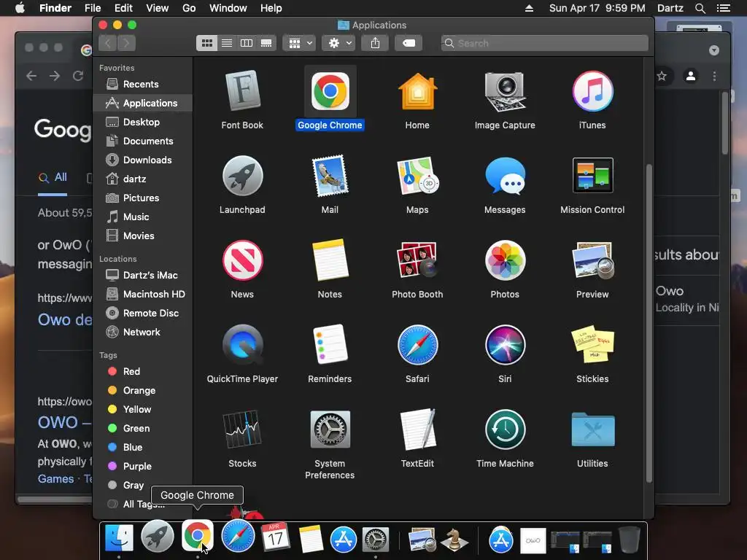The image size is (747, 560).
Task: Open the Edit menu
Action: tap(123, 8)
